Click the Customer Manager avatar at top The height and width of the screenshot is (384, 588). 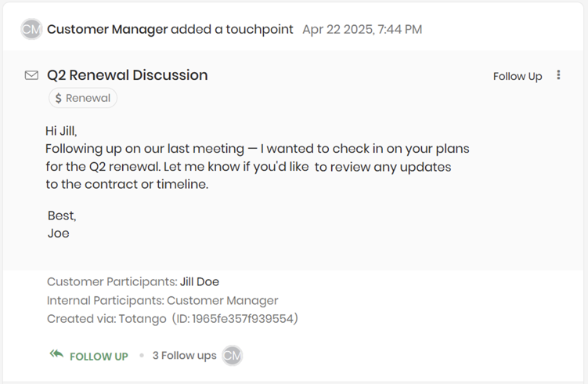(x=31, y=29)
